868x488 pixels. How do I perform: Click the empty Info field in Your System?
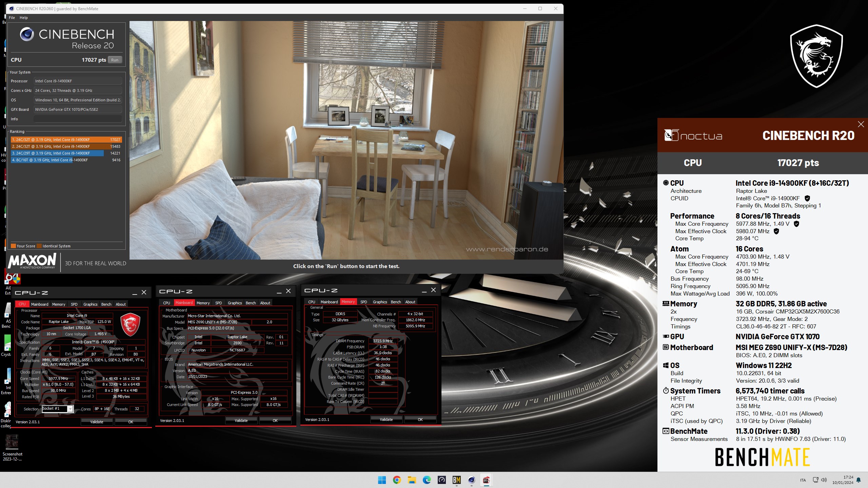(78, 119)
